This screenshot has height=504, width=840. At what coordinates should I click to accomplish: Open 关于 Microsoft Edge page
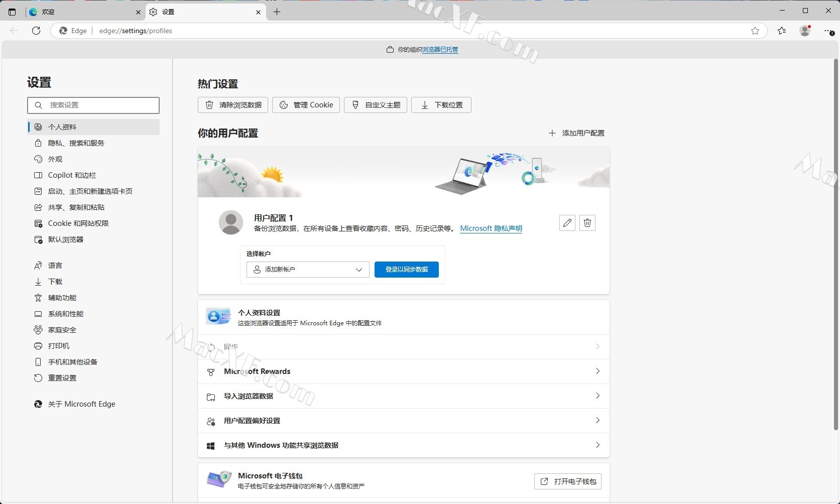(x=94, y=404)
